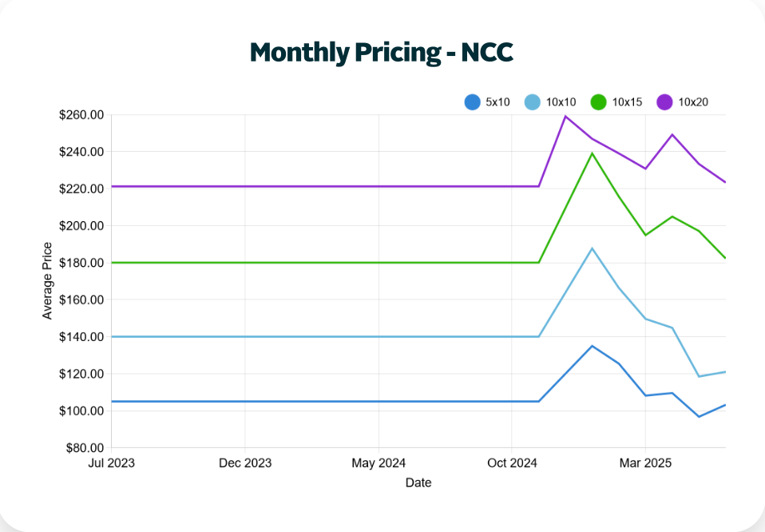
Task: Click the peak of the green 10x15 line
Action: (592, 153)
